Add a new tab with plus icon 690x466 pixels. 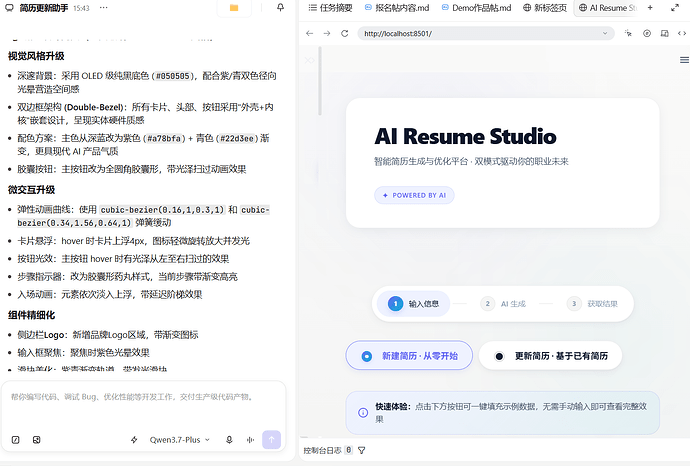click(x=650, y=8)
